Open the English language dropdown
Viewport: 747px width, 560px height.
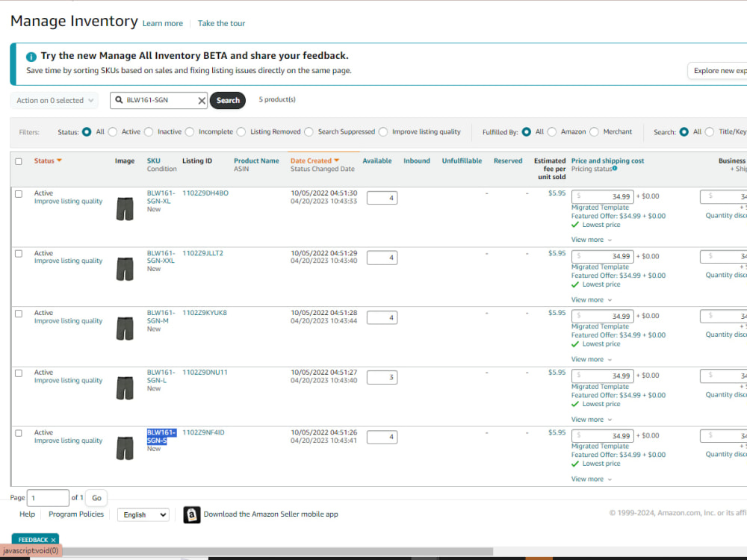[x=143, y=514]
